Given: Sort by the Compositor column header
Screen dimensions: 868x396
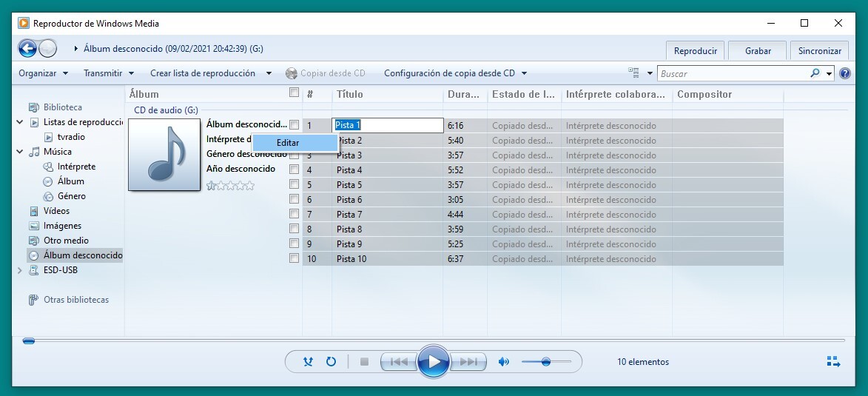Looking at the screenshot, I should click(x=728, y=94).
